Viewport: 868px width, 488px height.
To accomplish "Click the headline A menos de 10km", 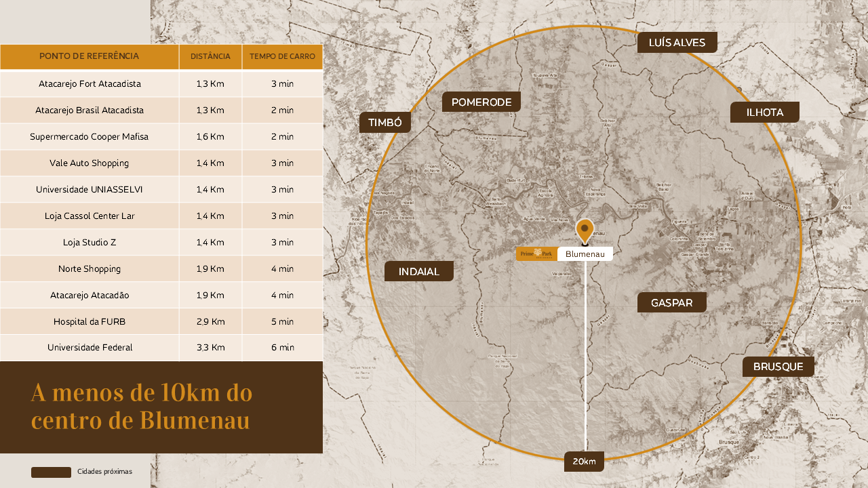I will 142,407.
